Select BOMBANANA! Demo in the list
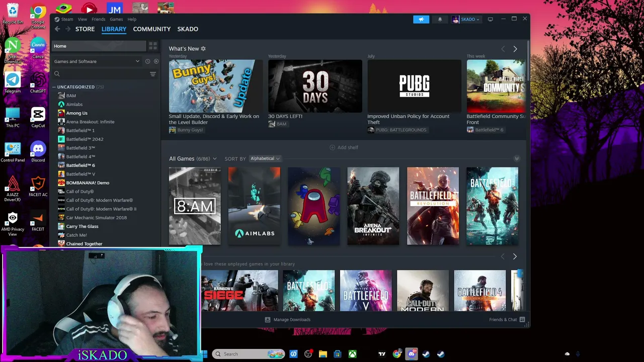 pos(88,183)
